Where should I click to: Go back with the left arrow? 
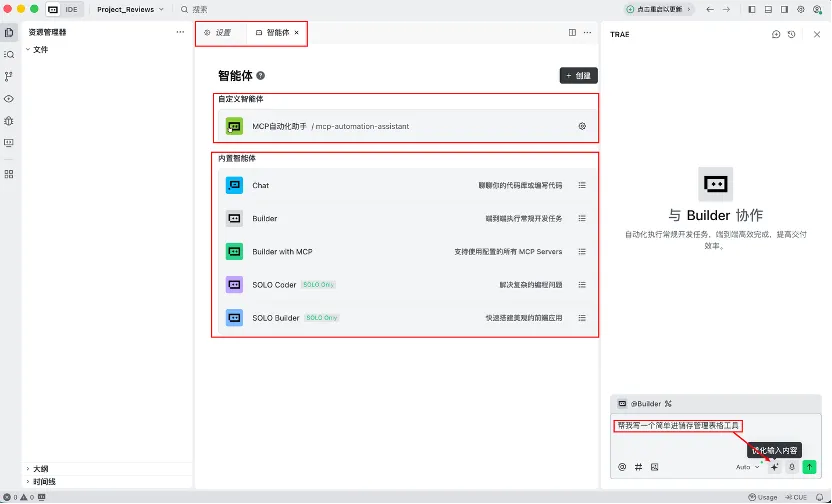710,10
